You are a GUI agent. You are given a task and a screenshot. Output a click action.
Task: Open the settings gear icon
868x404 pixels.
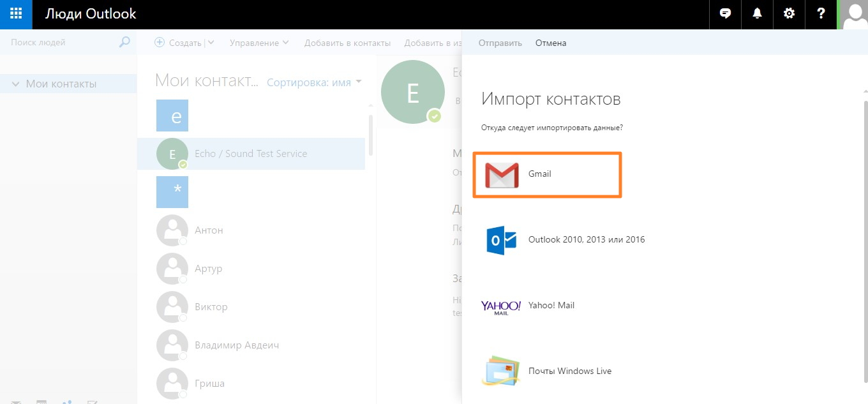click(789, 14)
